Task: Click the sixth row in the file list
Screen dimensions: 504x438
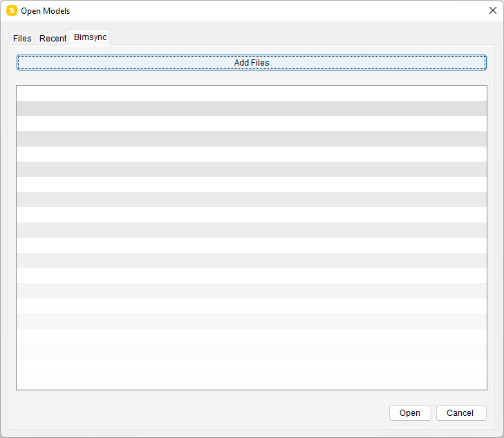Action: [252, 169]
